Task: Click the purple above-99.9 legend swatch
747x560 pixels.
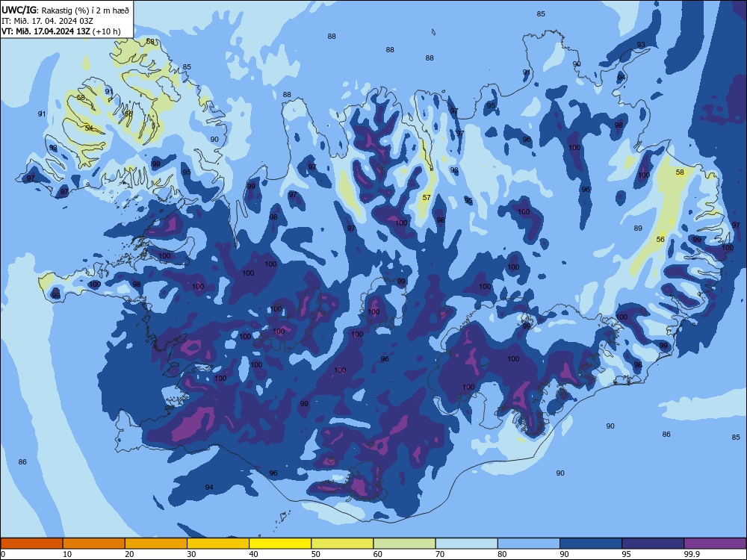Action: pyautogui.click(x=715, y=544)
